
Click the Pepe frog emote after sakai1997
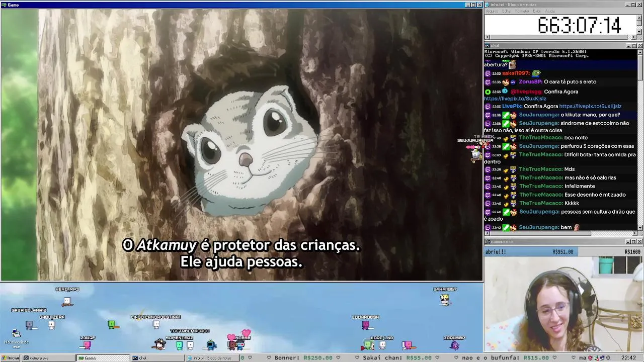(536, 73)
